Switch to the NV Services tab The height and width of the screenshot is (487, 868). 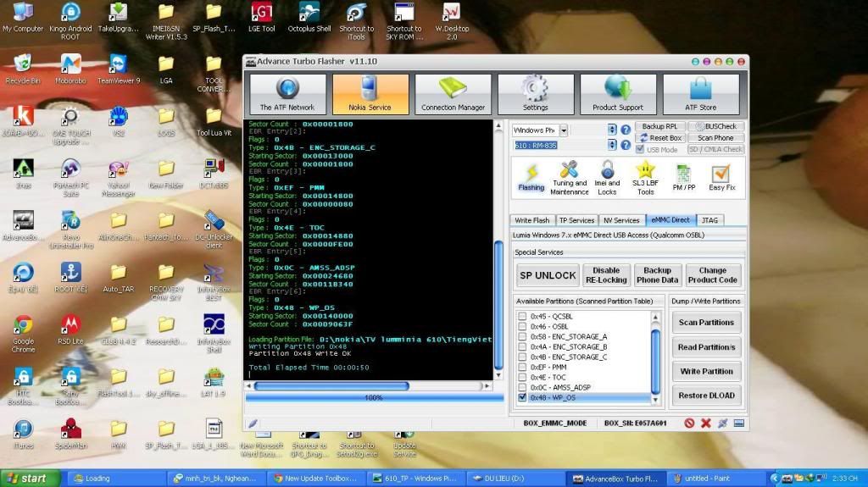click(621, 220)
